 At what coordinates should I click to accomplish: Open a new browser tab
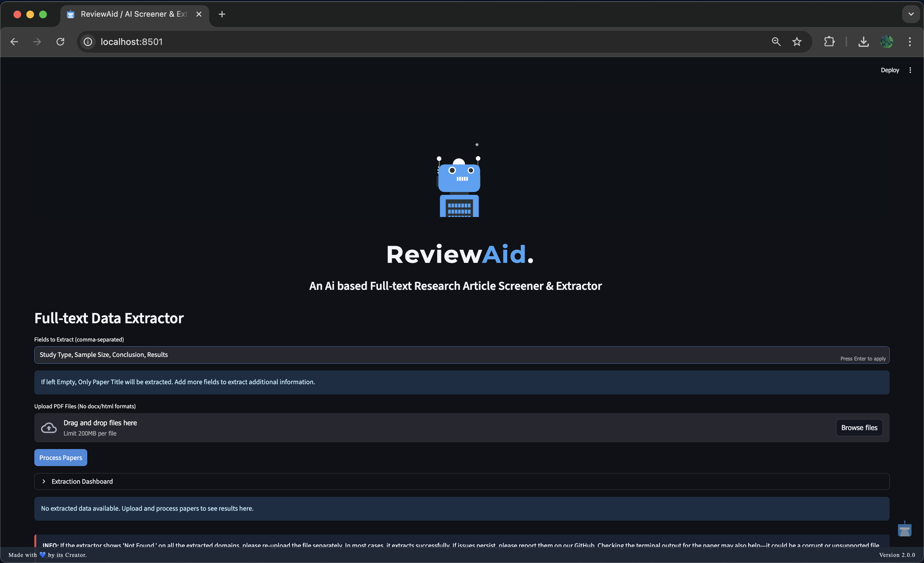tap(221, 14)
